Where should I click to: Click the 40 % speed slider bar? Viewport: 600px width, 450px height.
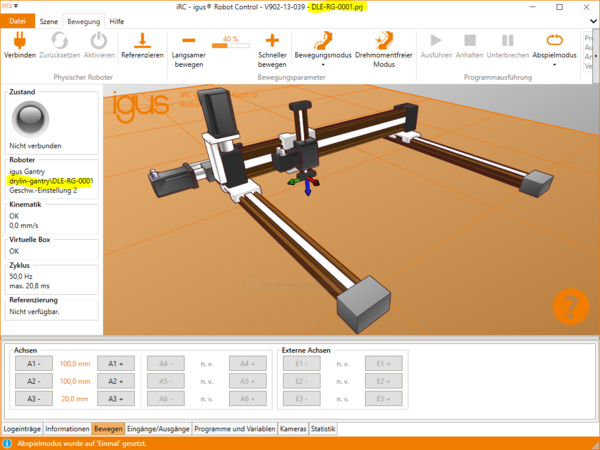pyautogui.click(x=230, y=46)
